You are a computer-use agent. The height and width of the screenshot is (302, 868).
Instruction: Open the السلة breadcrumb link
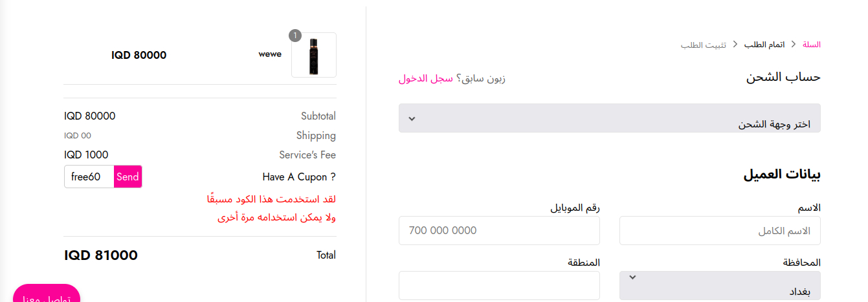pyautogui.click(x=812, y=45)
